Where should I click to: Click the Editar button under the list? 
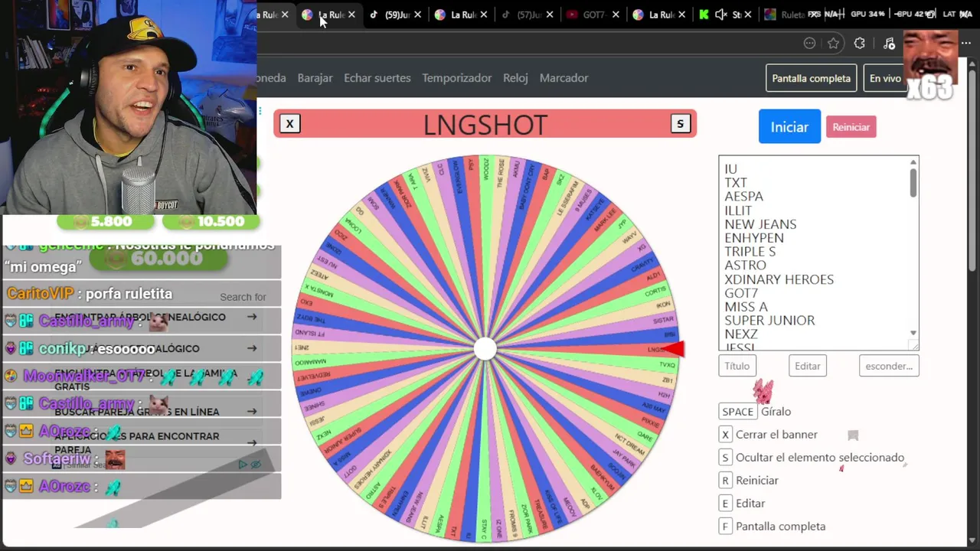click(x=807, y=366)
